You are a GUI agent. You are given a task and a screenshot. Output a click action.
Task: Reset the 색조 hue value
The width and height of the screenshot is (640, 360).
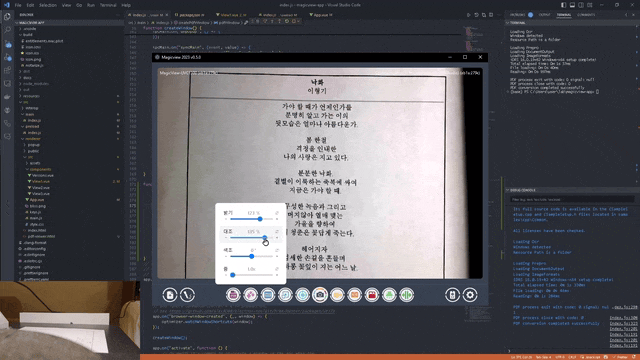(x=277, y=250)
